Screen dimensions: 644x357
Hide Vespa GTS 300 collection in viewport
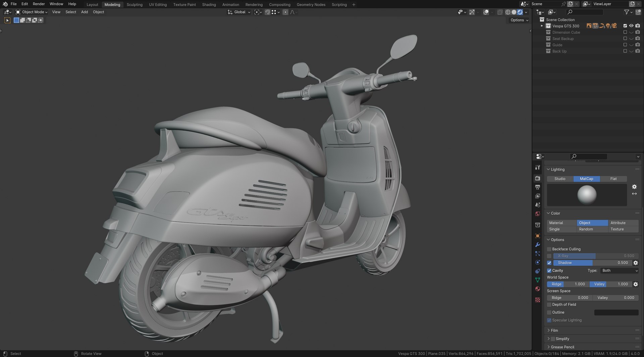click(631, 26)
